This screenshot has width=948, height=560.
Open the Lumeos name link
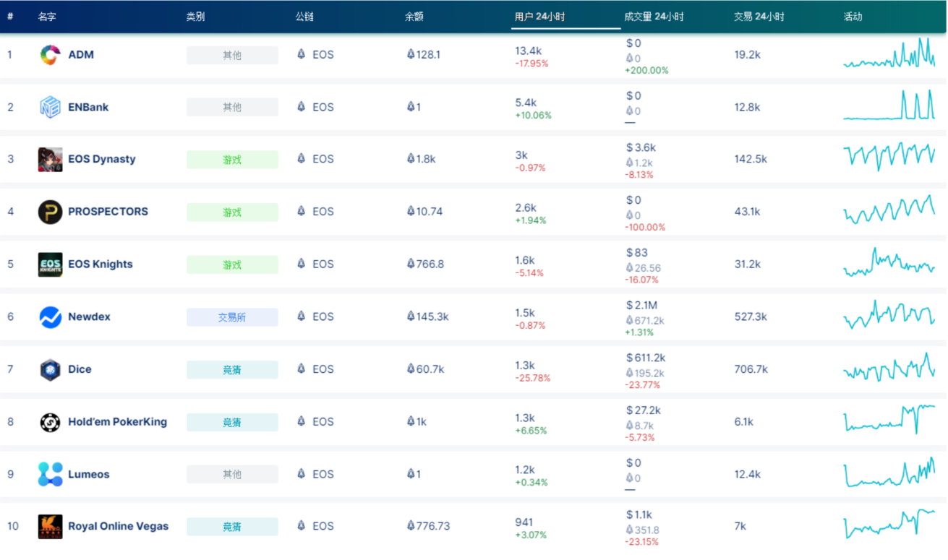(x=89, y=474)
